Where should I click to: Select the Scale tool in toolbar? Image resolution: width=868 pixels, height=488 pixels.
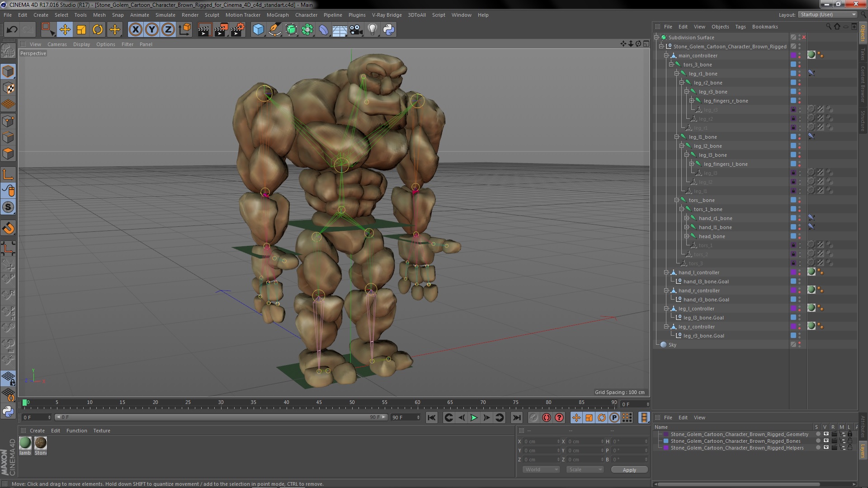[x=81, y=30]
